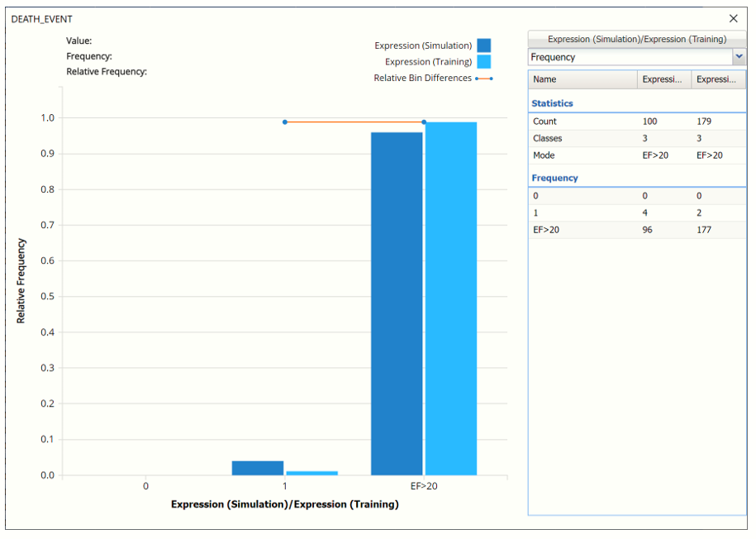Image resolution: width=756 pixels, height=539 pixels.
Task: Select the Count row in statistics
Action: coord(636,122)
